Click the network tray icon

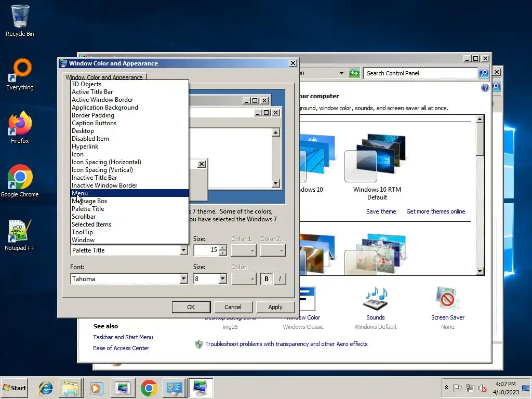pyautogui.click(x=470, y=388)
